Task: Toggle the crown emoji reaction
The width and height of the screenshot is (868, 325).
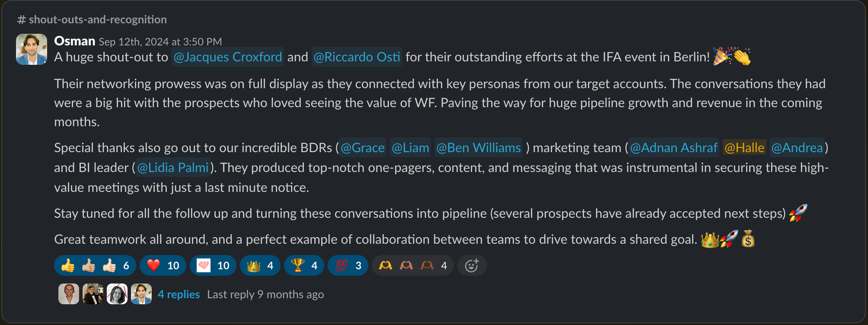Action: tap(260, 265)
